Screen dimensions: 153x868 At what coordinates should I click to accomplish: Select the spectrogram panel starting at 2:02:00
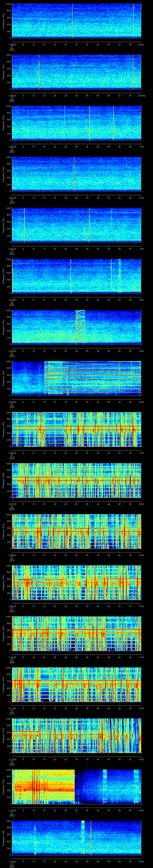pyautogui.click(x=77, y=225)
